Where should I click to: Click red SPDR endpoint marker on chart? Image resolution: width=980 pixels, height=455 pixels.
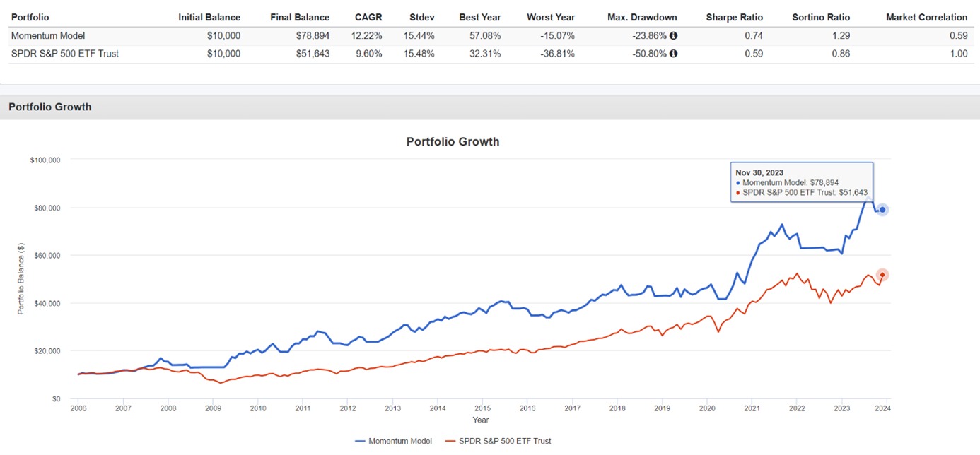(882, 275)
